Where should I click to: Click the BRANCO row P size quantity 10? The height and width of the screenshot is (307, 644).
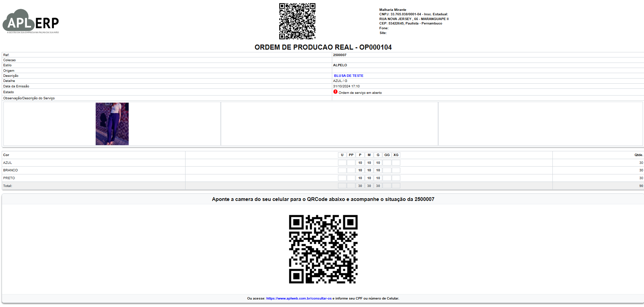(360, 170)
